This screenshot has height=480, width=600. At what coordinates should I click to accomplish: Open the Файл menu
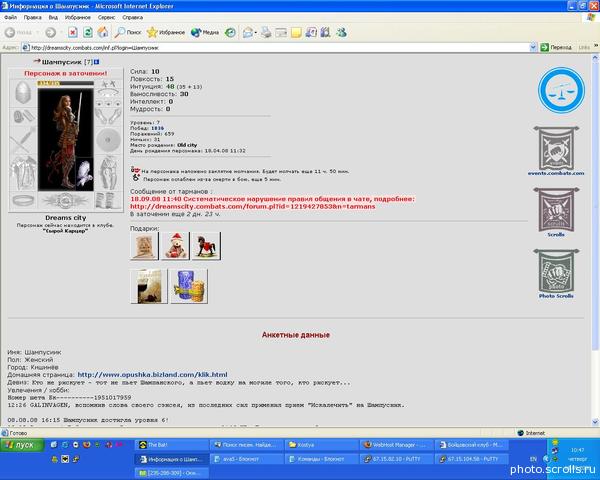[11, 18]
